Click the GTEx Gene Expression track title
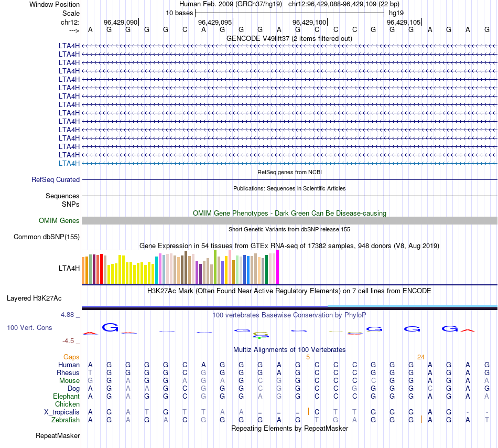 click(289, 246)
